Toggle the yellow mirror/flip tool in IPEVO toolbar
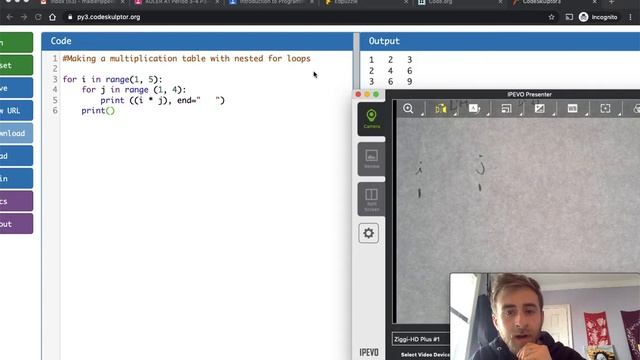 441,109
